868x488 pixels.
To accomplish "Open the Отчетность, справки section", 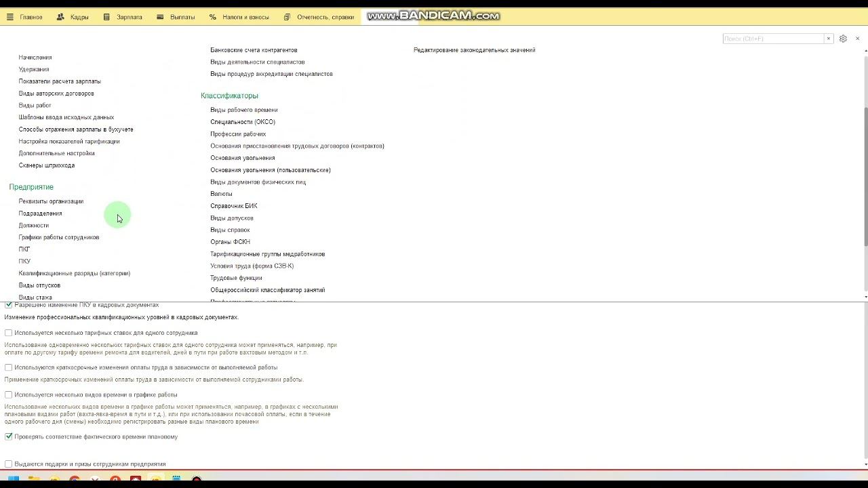I will tap(319, 17).
